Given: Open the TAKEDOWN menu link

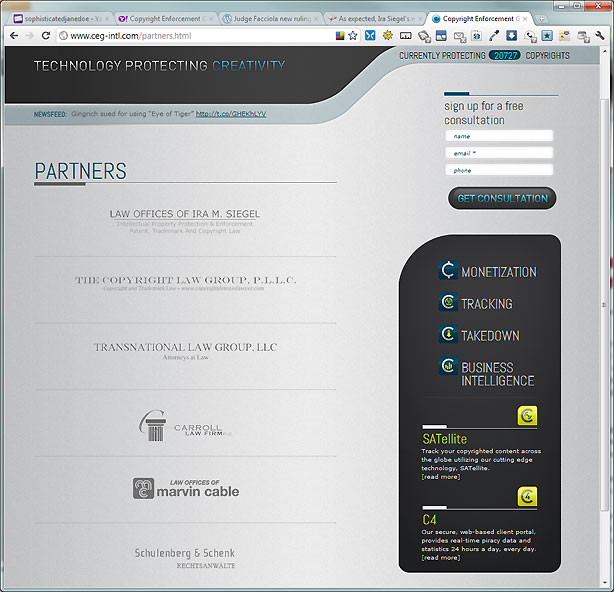Looking at the screenshot, I should [490, 336].
